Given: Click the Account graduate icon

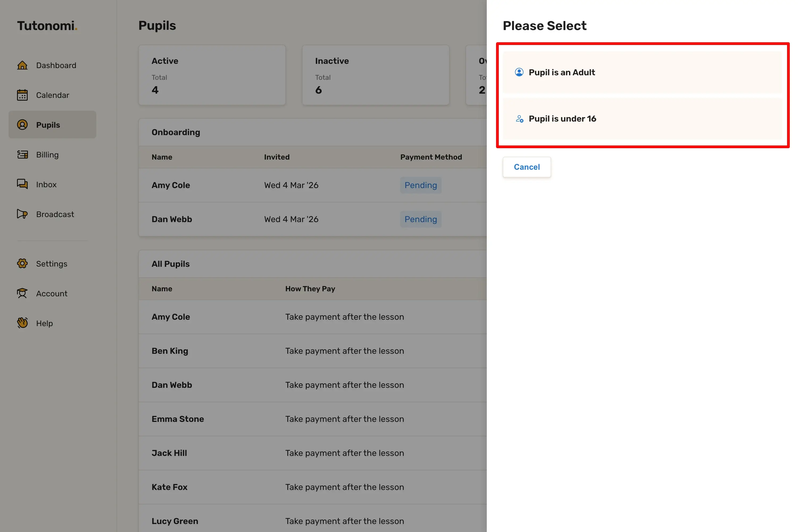Looking at the screenshot, I should click(22, 293).
